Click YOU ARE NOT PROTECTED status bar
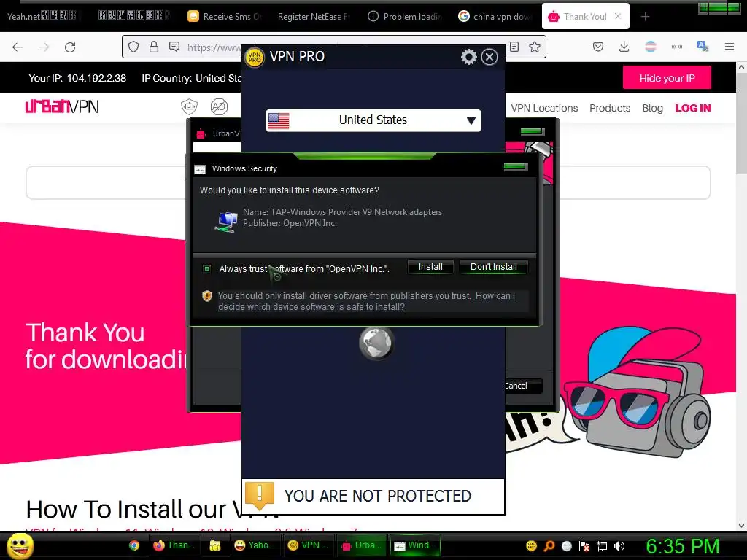The image size is (747, 560). click(373, 496)
